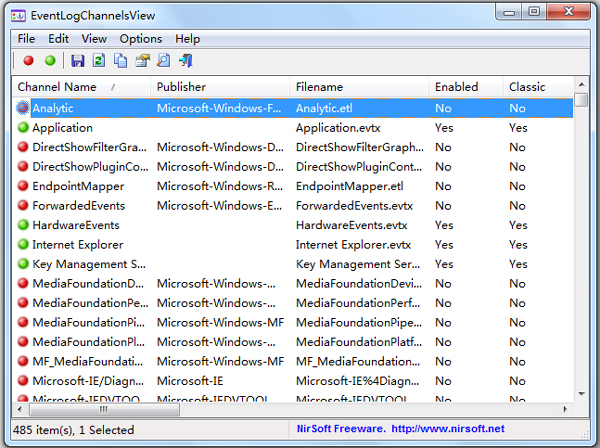This screenshot has height=448, width=600.
Task: Click filename EndpointMapper.etl
Action: [x=350, y=186]
